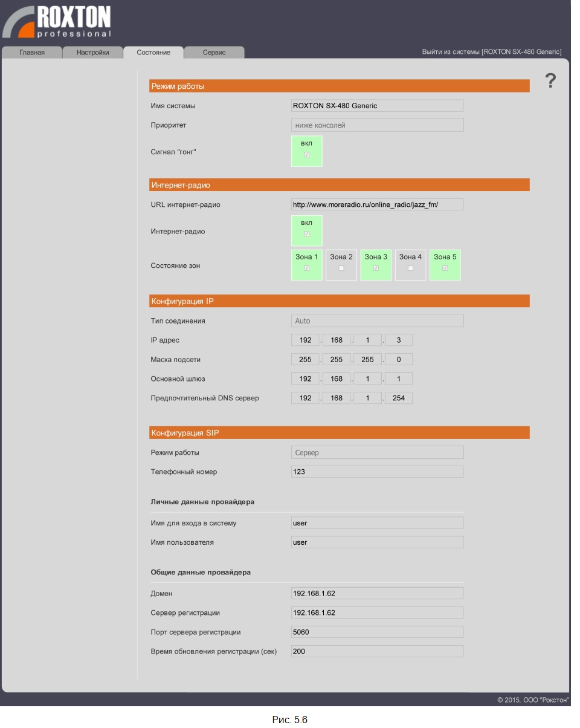This screenshot has height=728, width=580.
Task: Click the first octet of Основной шлюз
Action: click(x=305, y=379)
